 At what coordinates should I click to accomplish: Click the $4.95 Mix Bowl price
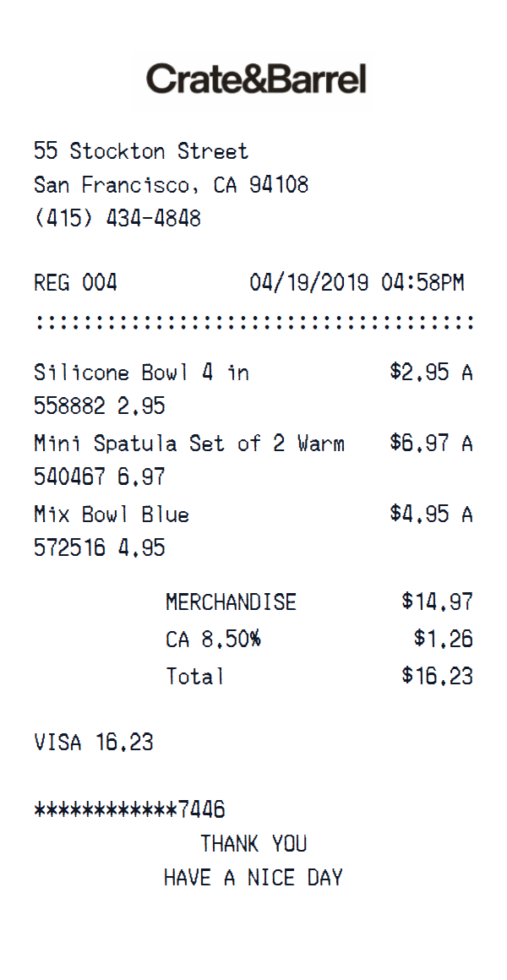[419, 514]
